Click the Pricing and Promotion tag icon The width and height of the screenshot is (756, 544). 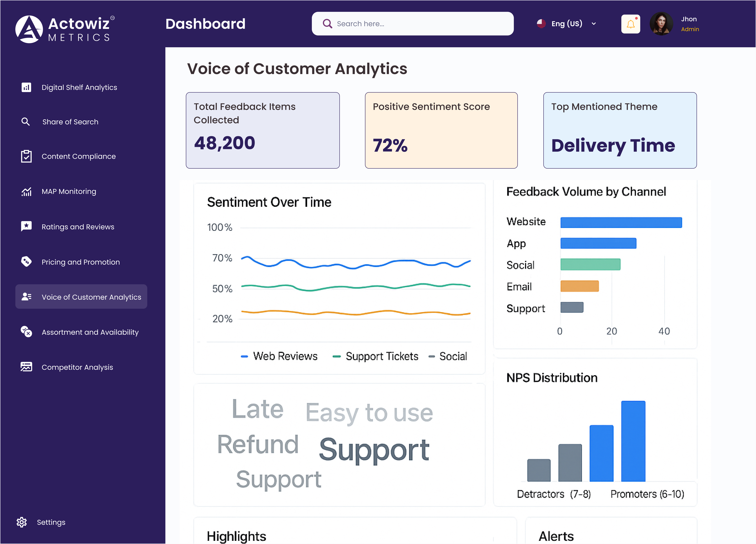click(x=26, y=261)
